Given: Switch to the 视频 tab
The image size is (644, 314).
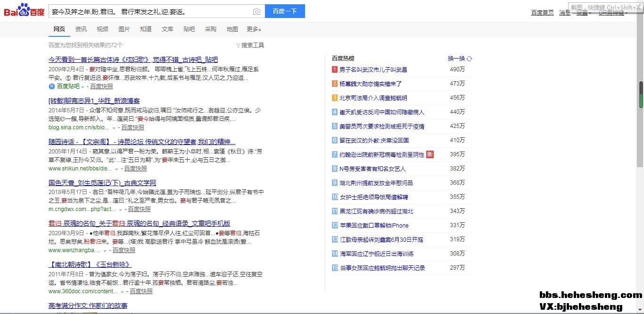Looking at the screenshot, I should pos(102,29).
